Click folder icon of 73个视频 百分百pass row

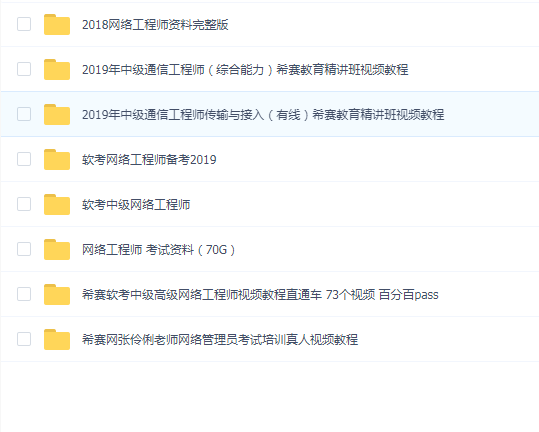pos(57,295)
